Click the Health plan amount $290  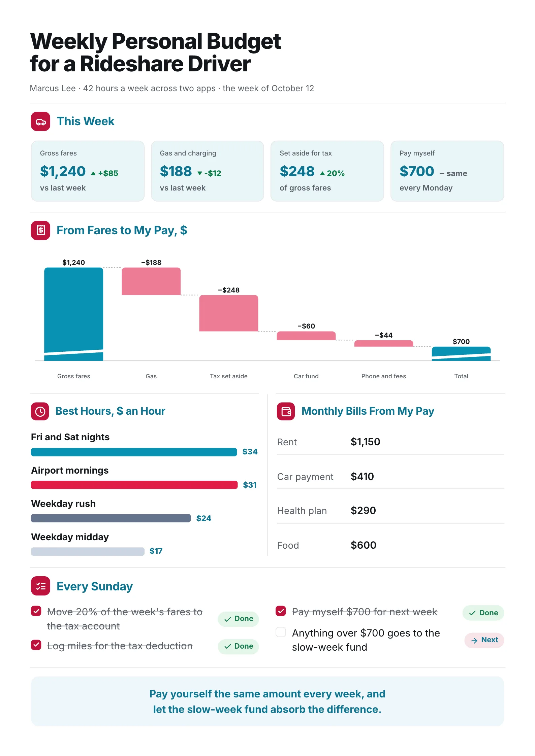pos(363,511)
